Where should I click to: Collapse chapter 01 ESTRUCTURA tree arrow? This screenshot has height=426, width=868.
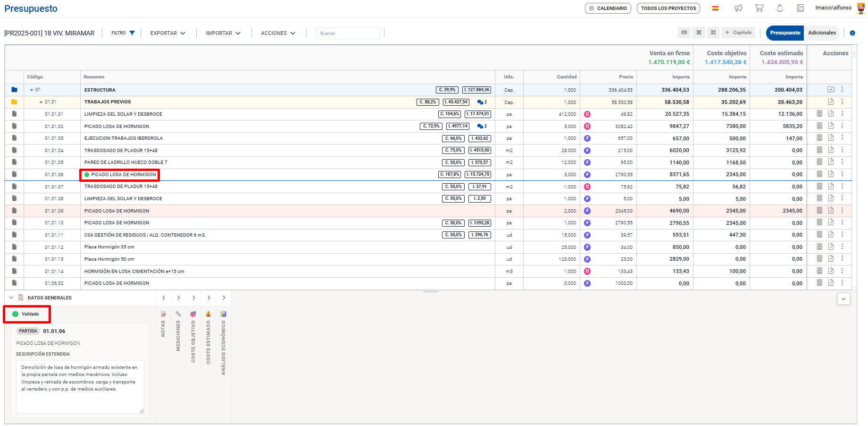click(32, 90)
